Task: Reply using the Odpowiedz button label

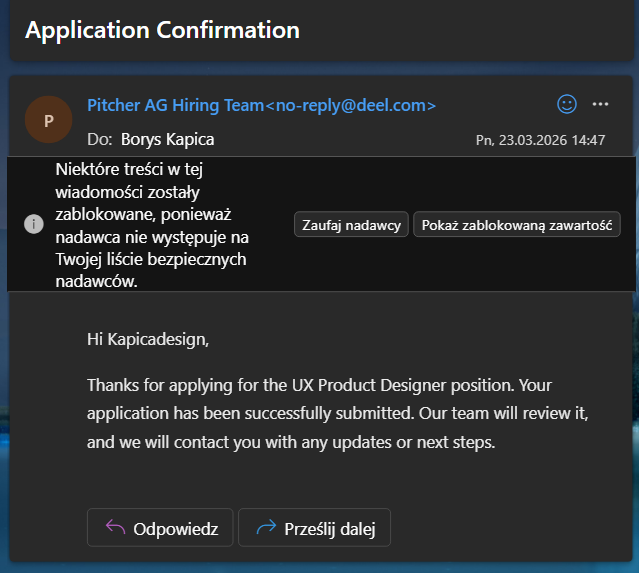Action: pos(175,528)
